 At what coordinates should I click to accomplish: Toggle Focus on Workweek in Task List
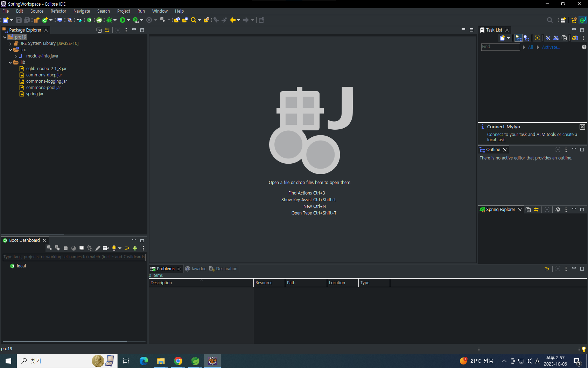537,38
